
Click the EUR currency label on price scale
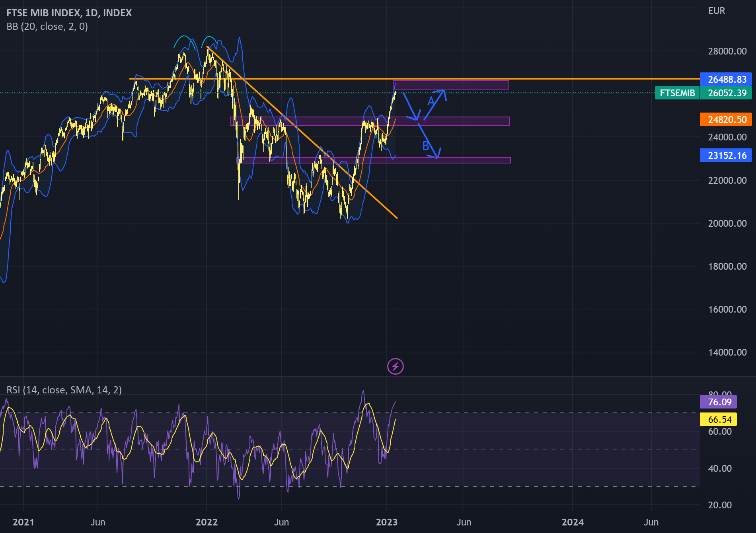click(x=716, y=11)
